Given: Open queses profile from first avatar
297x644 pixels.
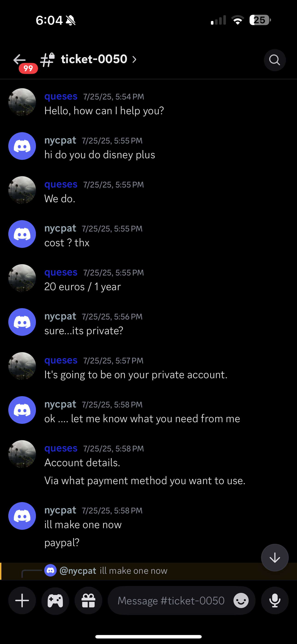Looking at the screenshot, I should tap(22, 102).
